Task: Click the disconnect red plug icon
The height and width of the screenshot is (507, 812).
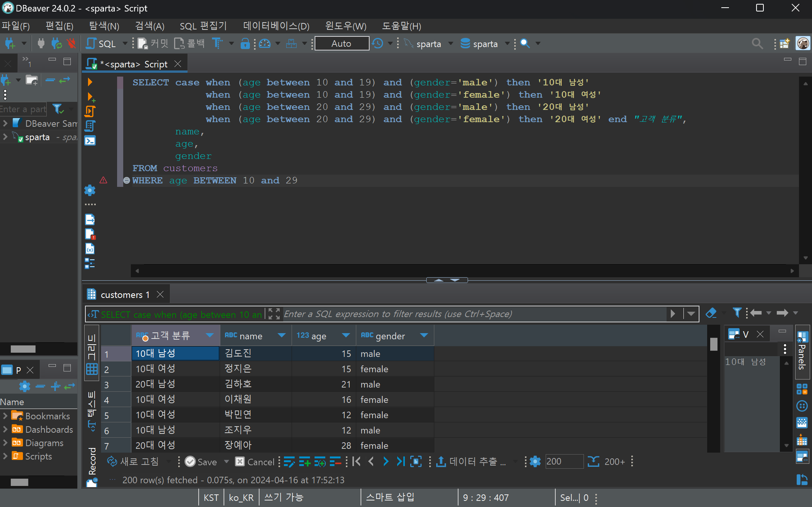Action: 71,44
